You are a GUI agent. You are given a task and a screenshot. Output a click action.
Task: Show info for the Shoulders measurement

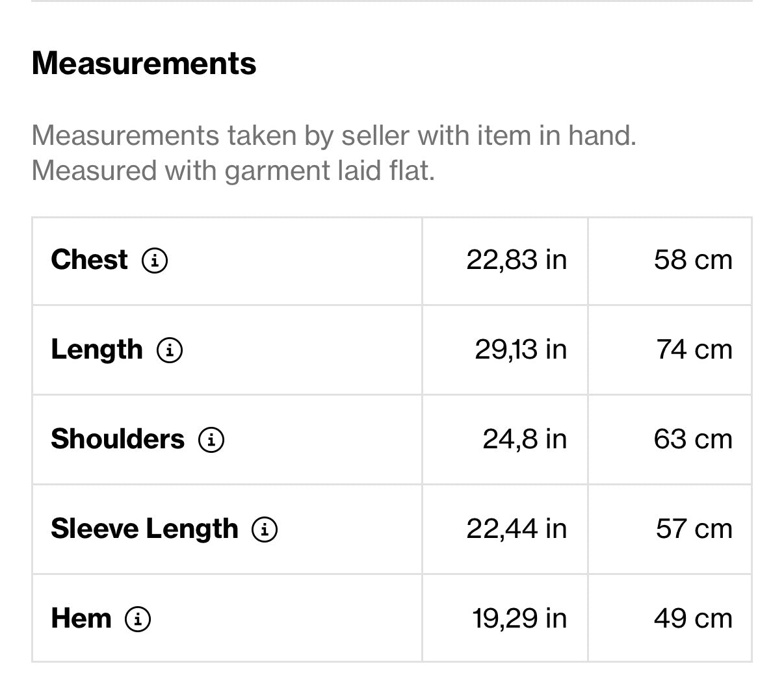click(x=211, y=440)
